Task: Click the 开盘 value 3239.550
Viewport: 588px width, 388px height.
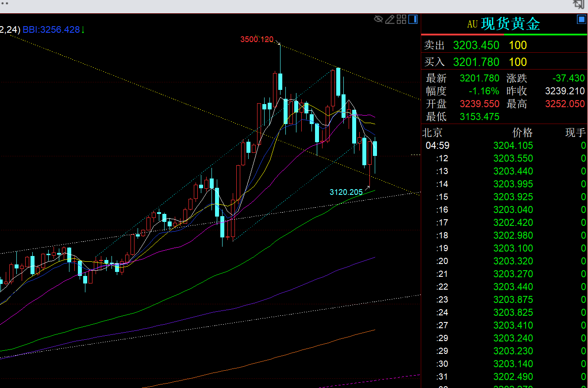Action: tap(480, 104)
